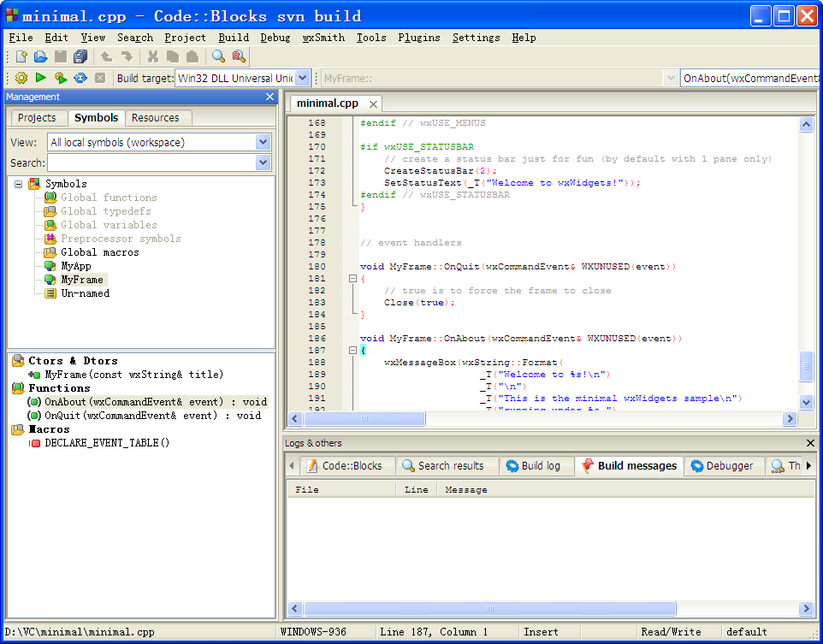The height and width of the screenshot is (644, 823).
Task: Select the Un-named tree item
Action: (x=85, y=293)
